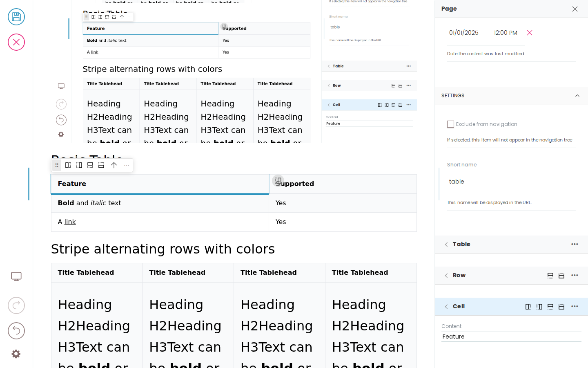Viewport: 588px width, 368px height.
Task: Close the Page sidebar panel
Action: [x=575, y=9]
